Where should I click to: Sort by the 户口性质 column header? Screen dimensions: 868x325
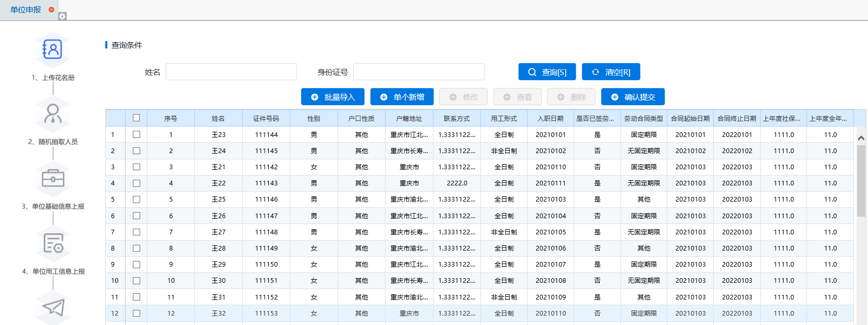click(362, 118)
